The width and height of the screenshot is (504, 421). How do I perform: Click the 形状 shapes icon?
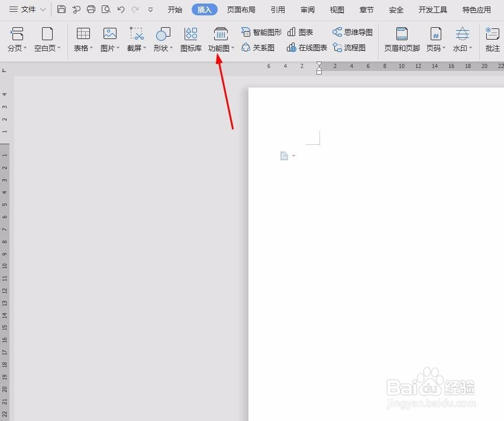point(163,34)
